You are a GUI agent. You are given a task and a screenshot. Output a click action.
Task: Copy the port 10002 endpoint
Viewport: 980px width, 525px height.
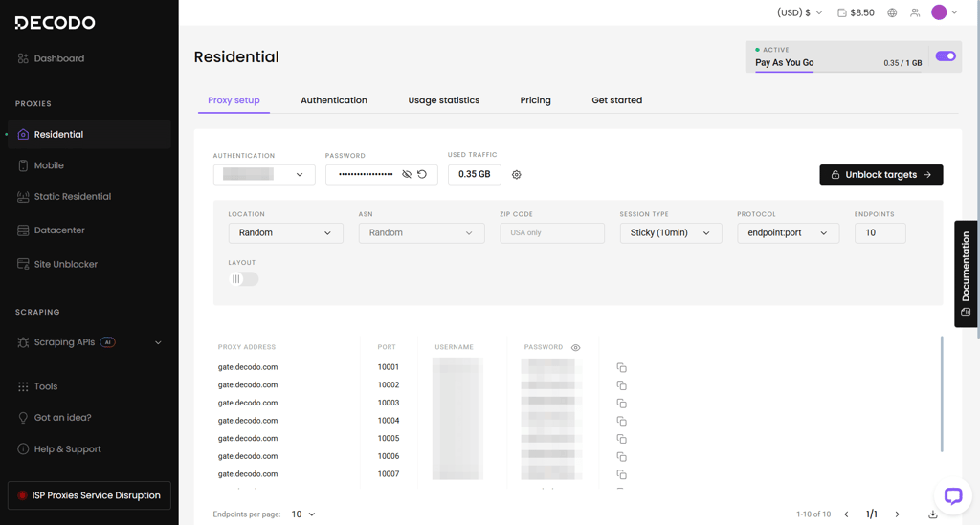click(621, 385)
